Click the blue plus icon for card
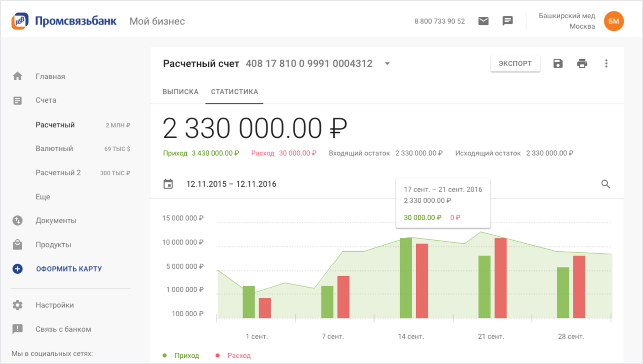 [x=17, y=269]
